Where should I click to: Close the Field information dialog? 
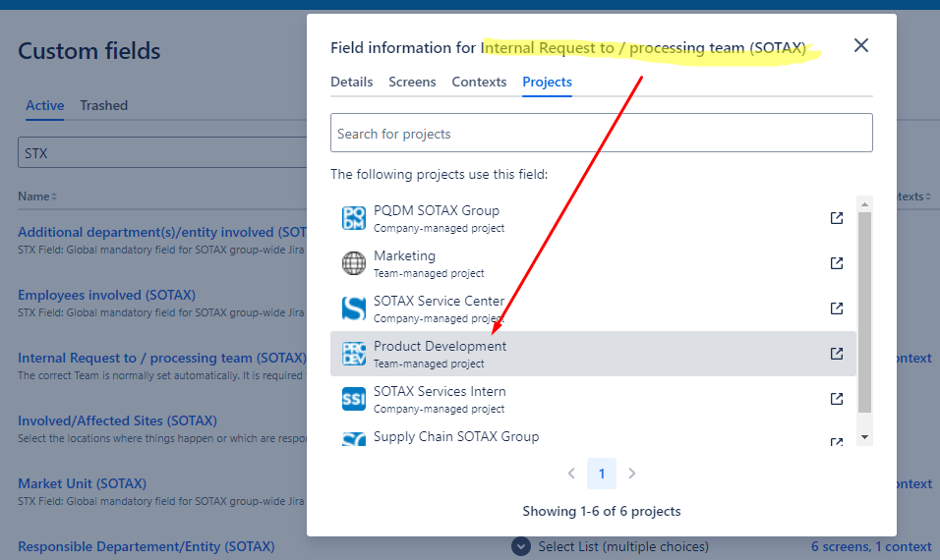(861, 45)
